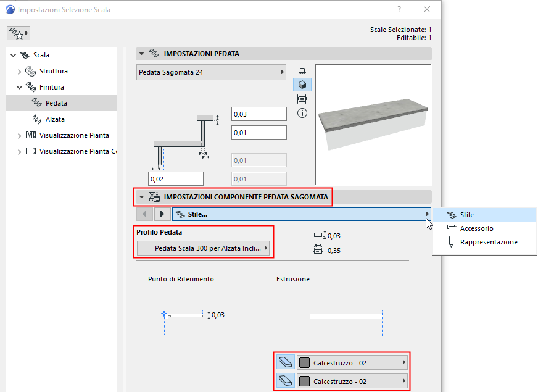Choose Stile from popup menu
The height and width of the screenshot is (392, 538).
tap(484, 215)
